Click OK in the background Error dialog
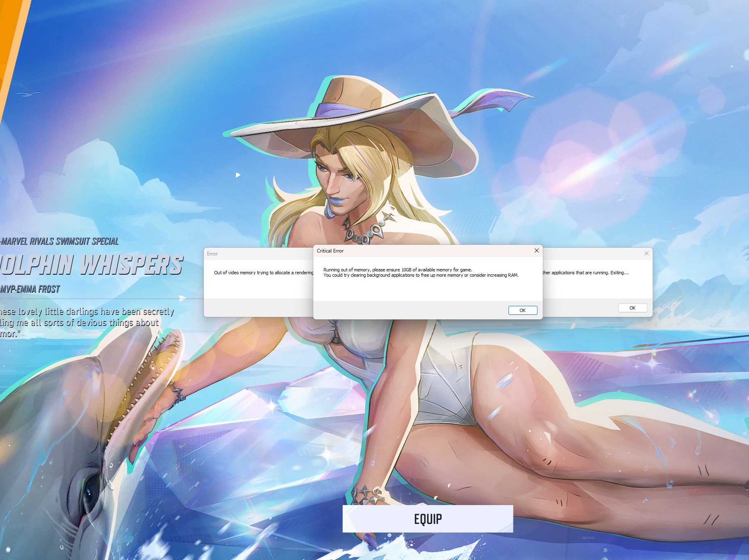 633,308
